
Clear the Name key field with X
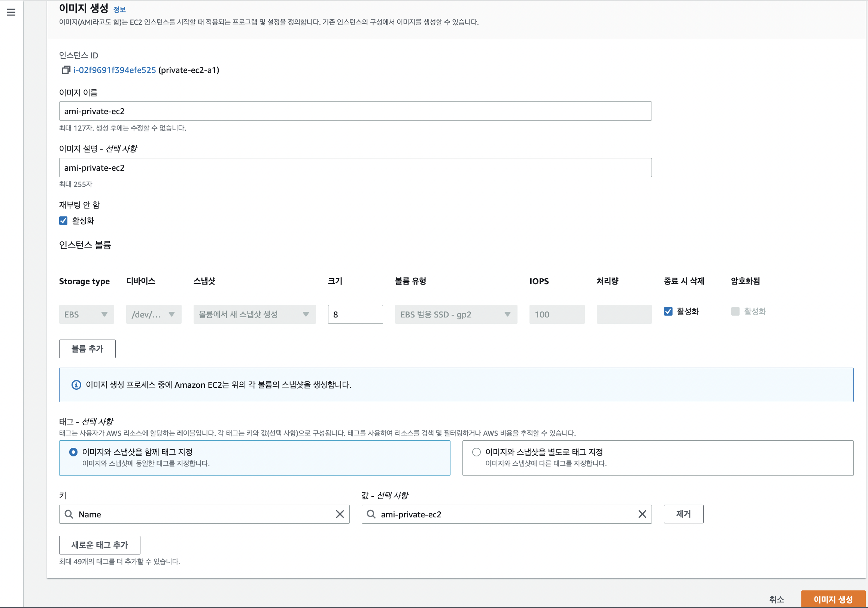click(x=340, y=514)
